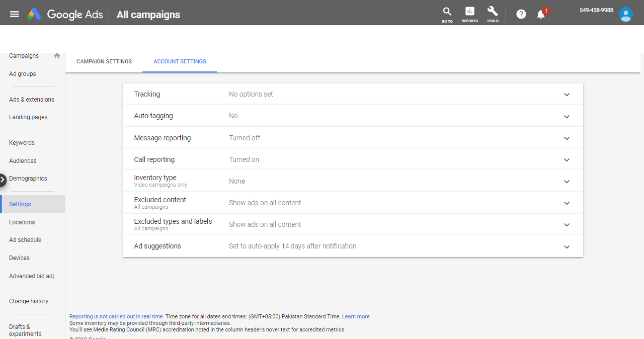The width and height of the screenshot is (644, 339).
Task: Open the Help question mark icon
Action: [521, 14]
